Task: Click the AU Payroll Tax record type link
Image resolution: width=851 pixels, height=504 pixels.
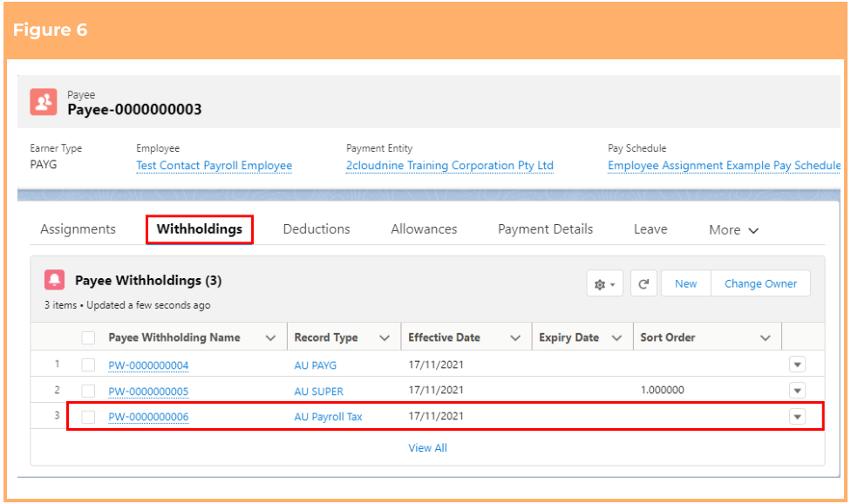Action: pyautogui.click(x=328, y=417)
